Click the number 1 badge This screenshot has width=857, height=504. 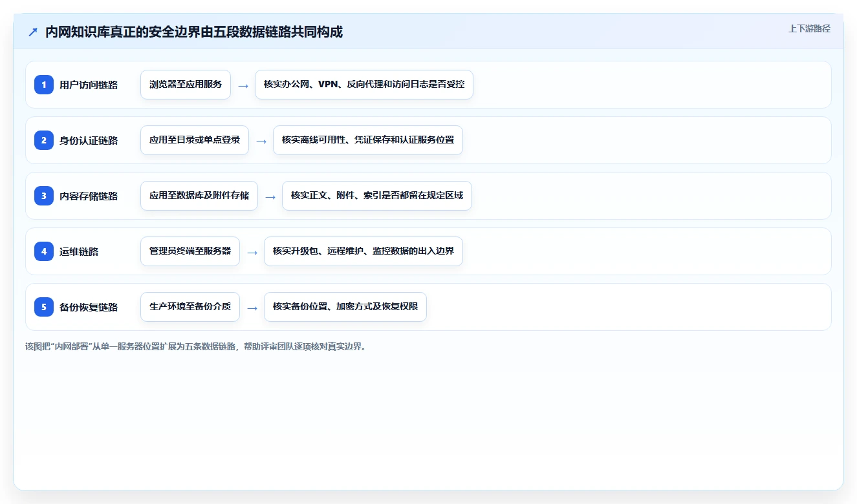(x=44, y=85)
